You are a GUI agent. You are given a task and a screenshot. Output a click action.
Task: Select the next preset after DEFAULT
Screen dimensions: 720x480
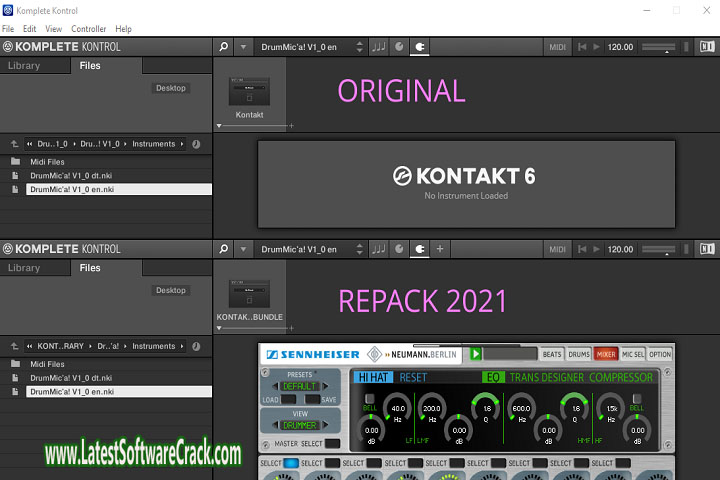(x=325, y=386)
